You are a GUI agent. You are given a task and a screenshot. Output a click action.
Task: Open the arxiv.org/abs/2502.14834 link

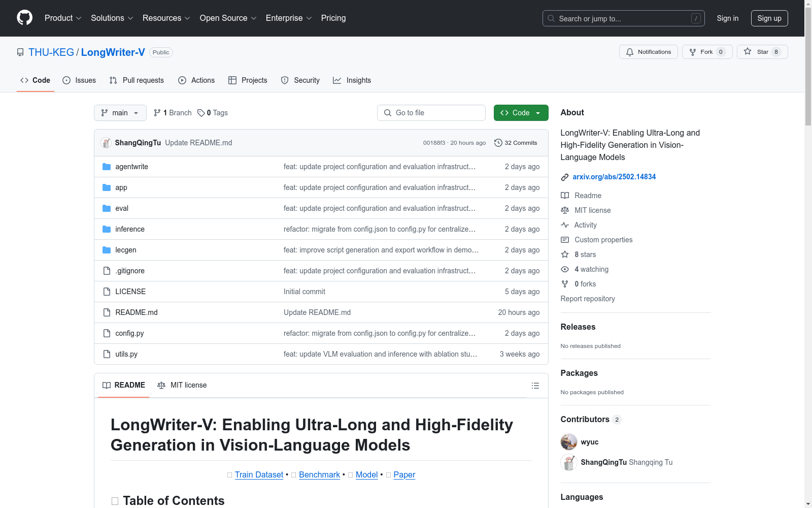click(x=614, y=177)
